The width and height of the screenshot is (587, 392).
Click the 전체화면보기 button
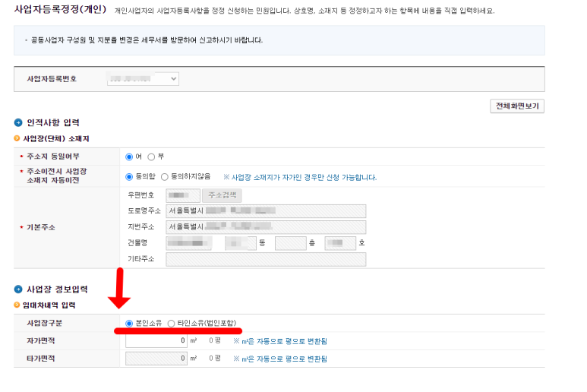(x=517, y=106)
